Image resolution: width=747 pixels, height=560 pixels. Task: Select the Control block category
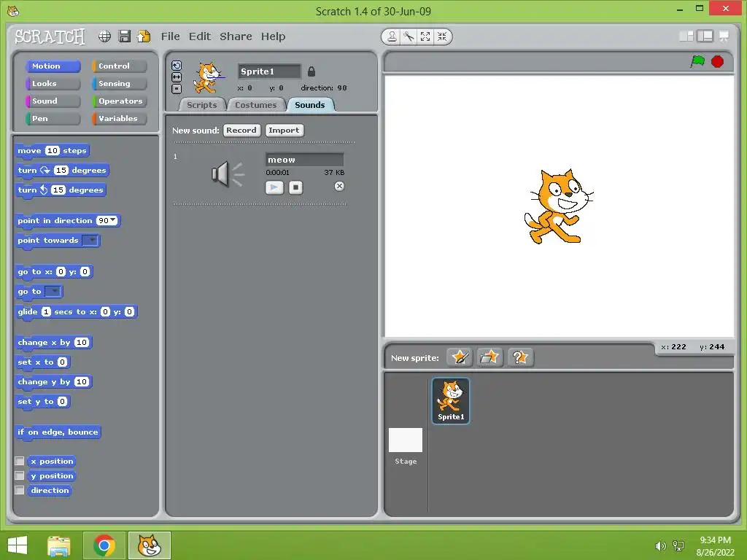(x=120, y=66)
